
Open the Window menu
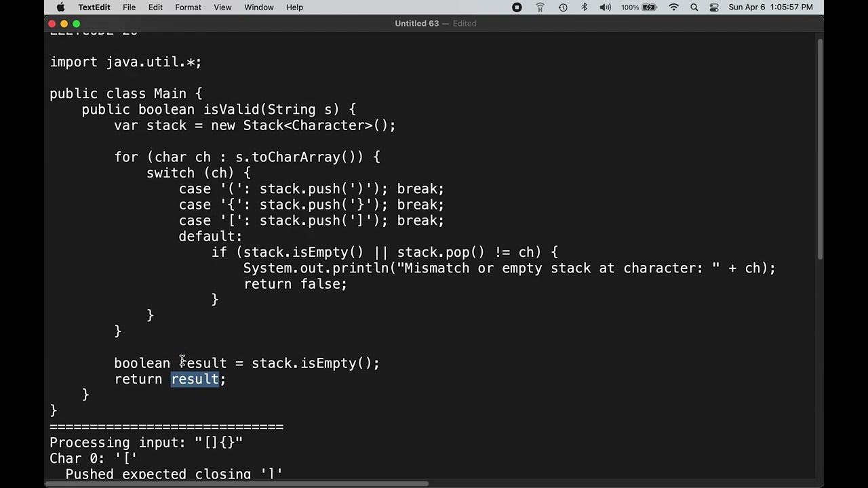[x=258, y=7]
